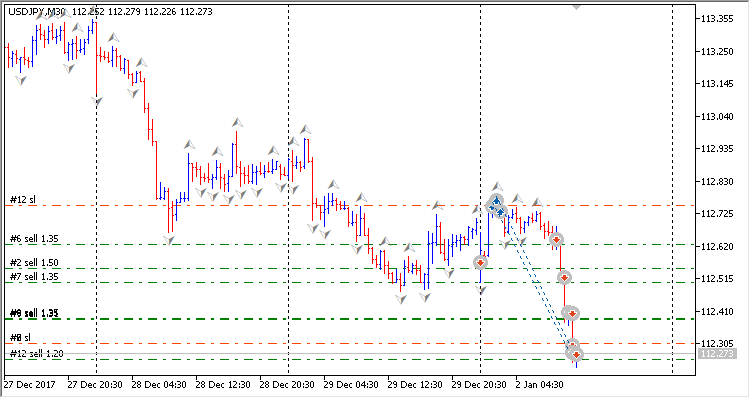Click the USDJPY,M30 chart title text
The height and width of the screenshot is (398, 750).
click(x=36, y=11)
